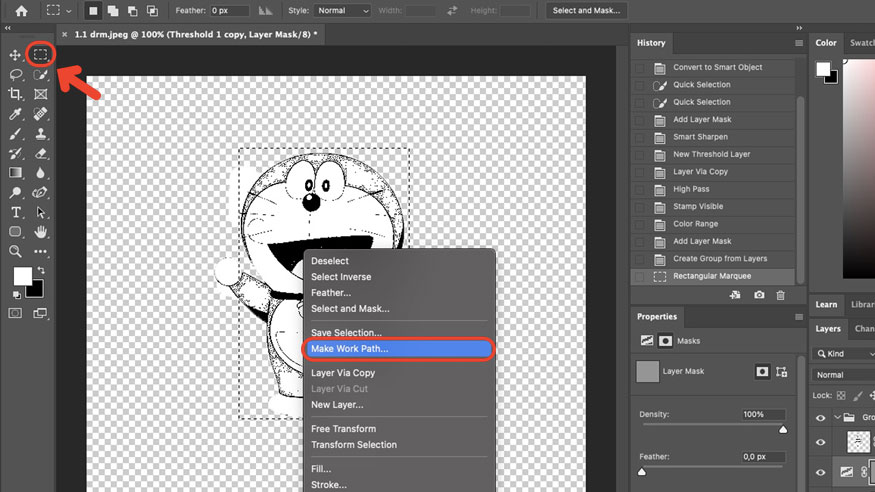Select the Move tool
Viewport: 875px width, 492px height.
(x=16, y=55)
